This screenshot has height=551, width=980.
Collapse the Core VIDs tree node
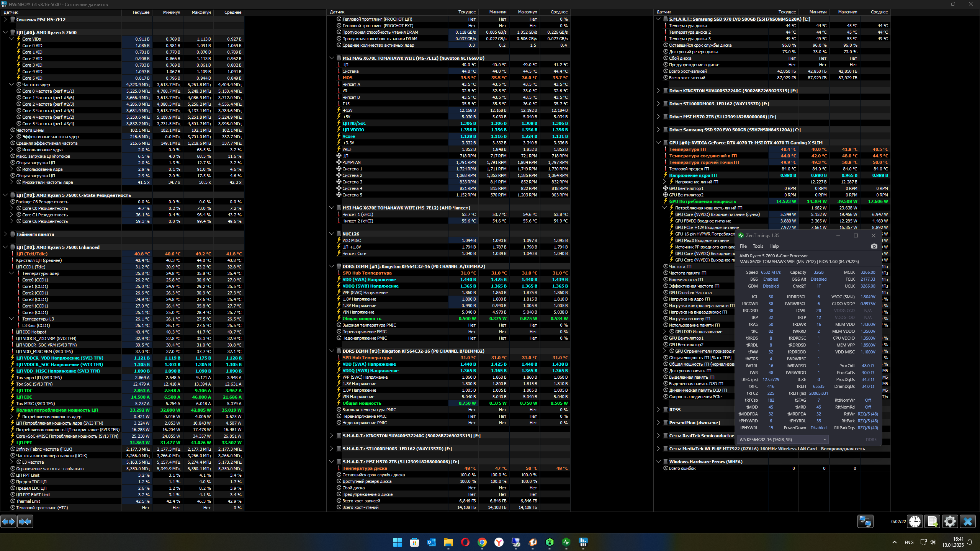[x=11, y=39]
